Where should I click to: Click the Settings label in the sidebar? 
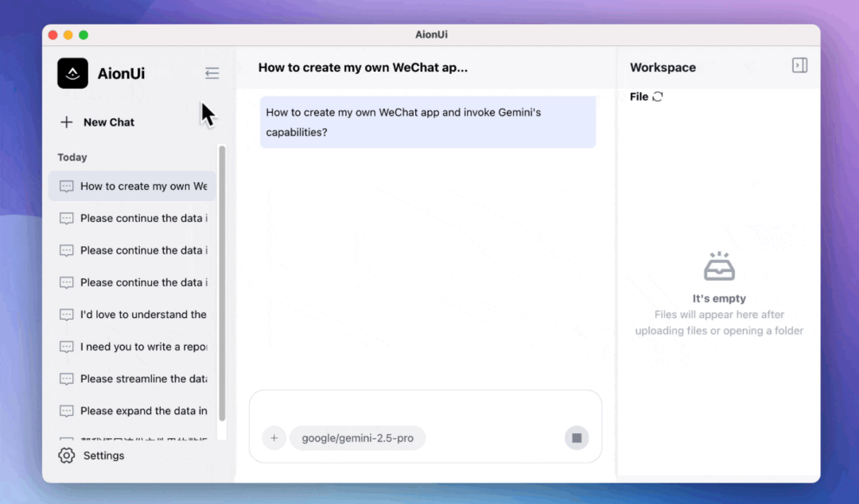tap(104, 456)
